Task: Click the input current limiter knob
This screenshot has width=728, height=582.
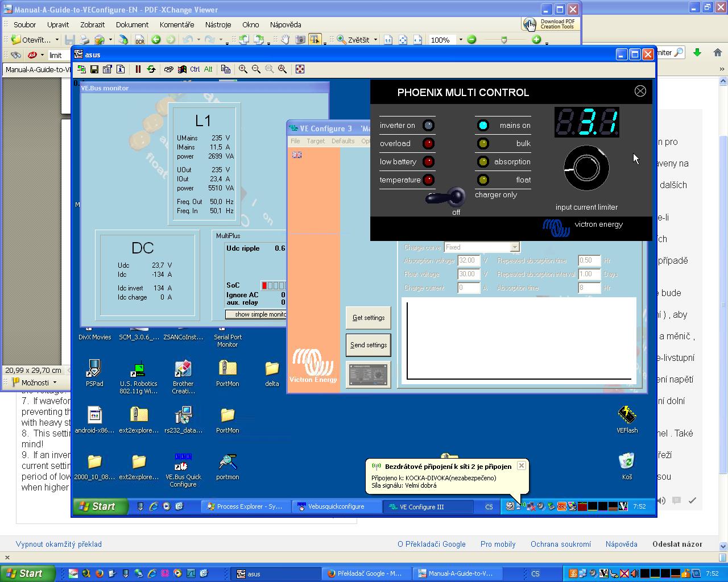Action: coord(586,168)
